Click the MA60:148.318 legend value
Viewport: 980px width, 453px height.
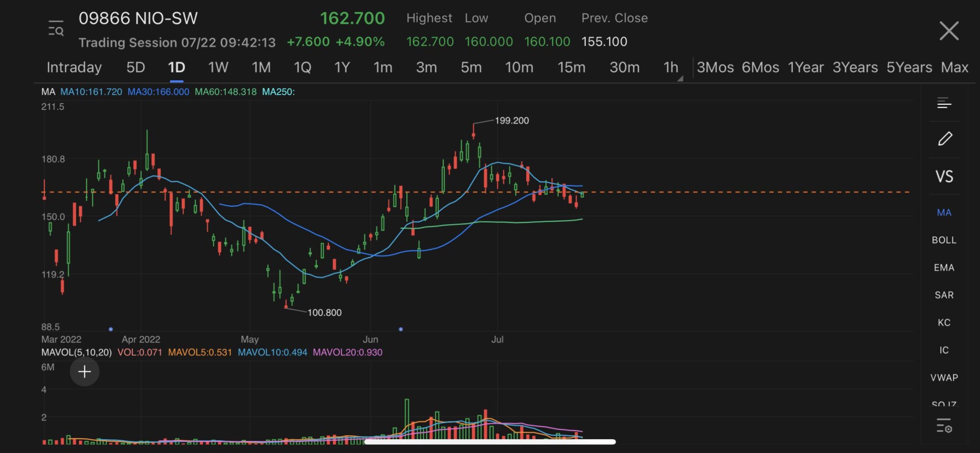pos(226,92)
